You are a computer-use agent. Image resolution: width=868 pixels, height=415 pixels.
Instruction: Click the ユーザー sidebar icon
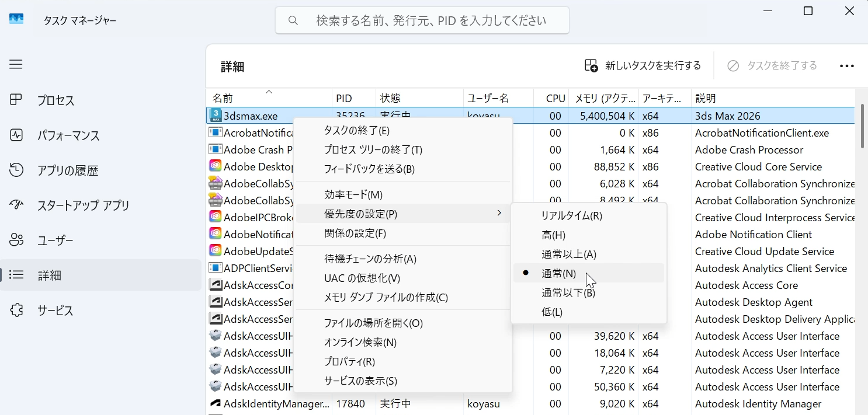point(16,240)
